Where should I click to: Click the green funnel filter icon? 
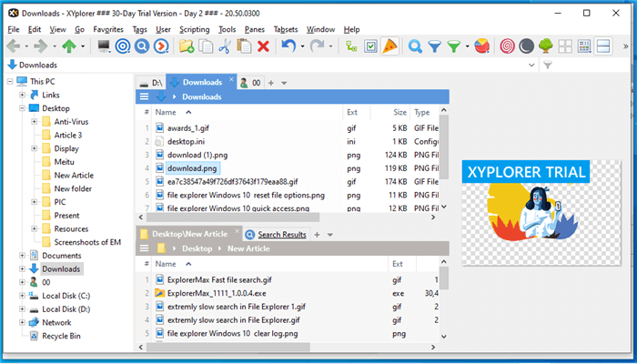tap(454, 46)
